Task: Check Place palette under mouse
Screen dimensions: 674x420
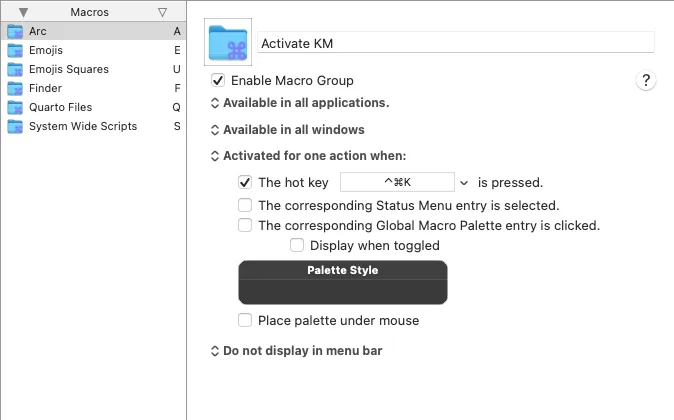Action: (x=245, y=320)
